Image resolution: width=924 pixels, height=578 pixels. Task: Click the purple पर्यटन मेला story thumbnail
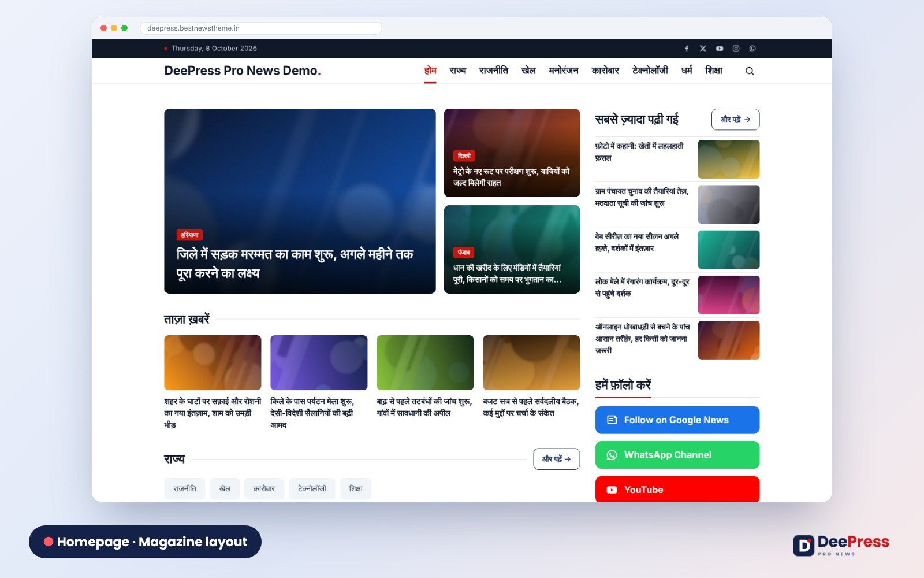tap(319, 362)
